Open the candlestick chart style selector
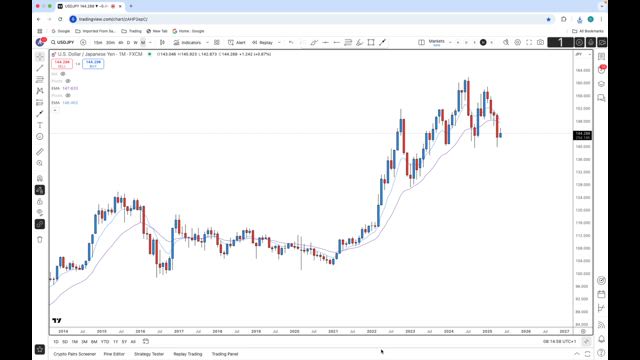This screenshot has height=360, width=640. pos(162,42)
